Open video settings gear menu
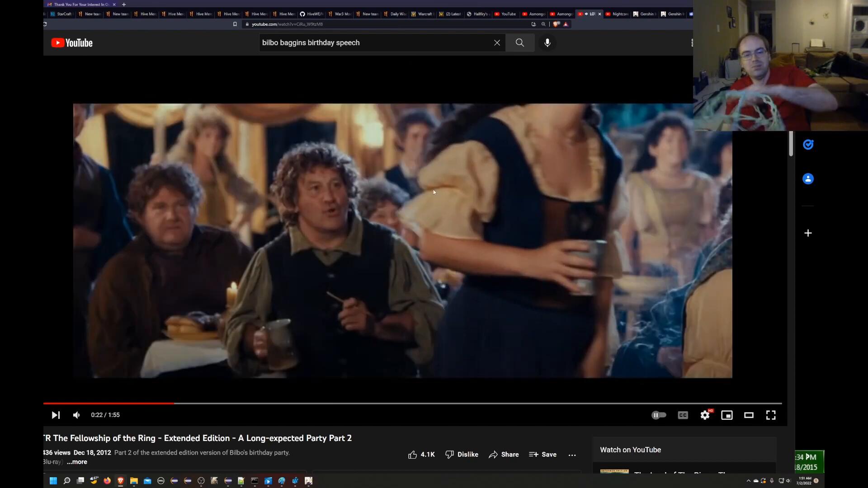This screenshot has width=868, height=488. click(705, 415)
